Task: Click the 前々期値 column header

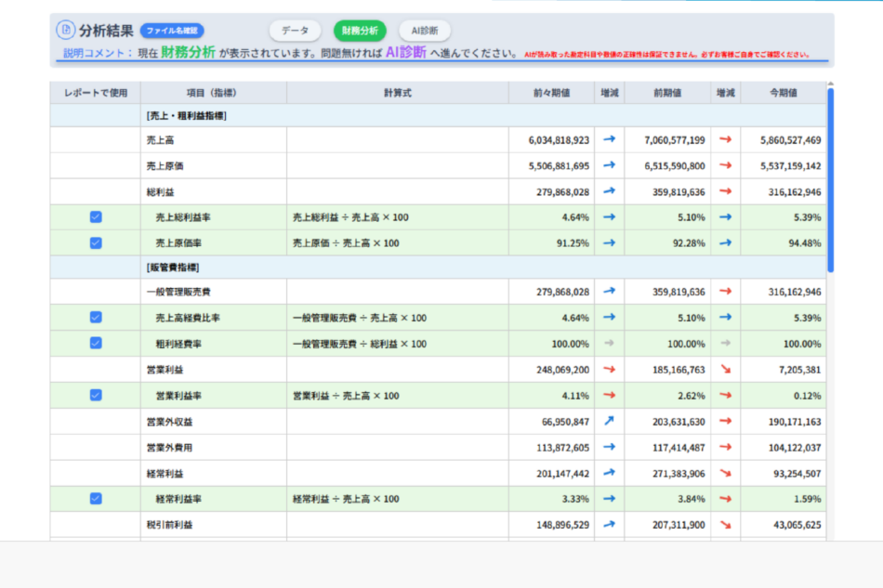Action: click(x=552, y=93)
